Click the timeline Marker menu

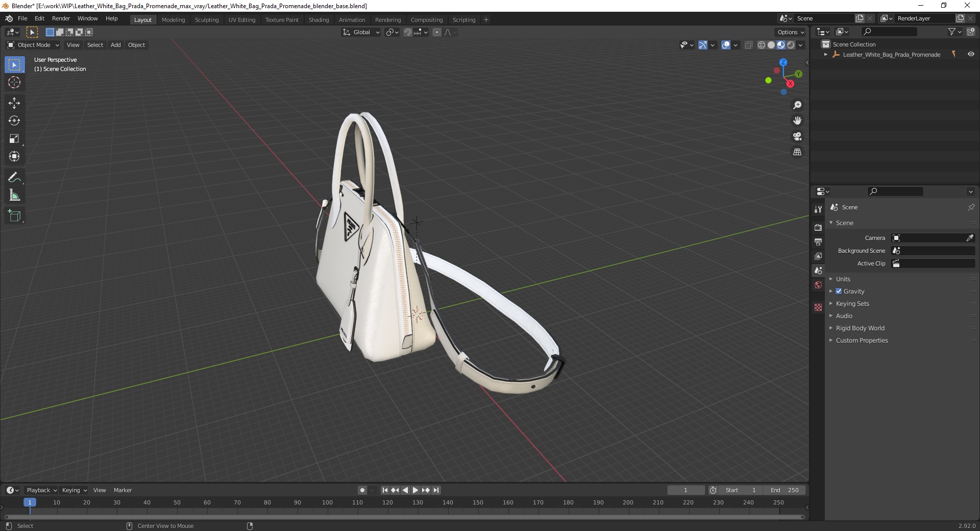click(122, 490)
